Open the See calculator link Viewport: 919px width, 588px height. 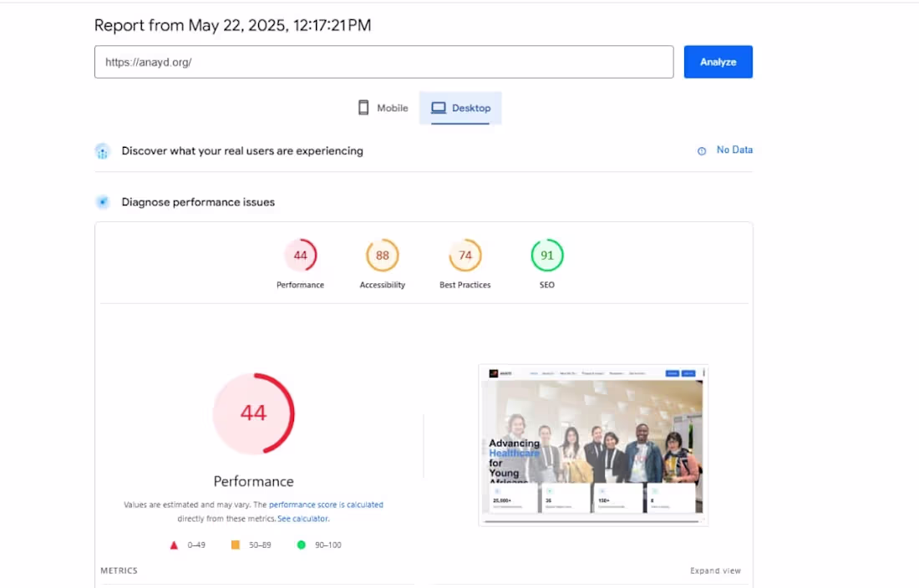tap(302, 519)
